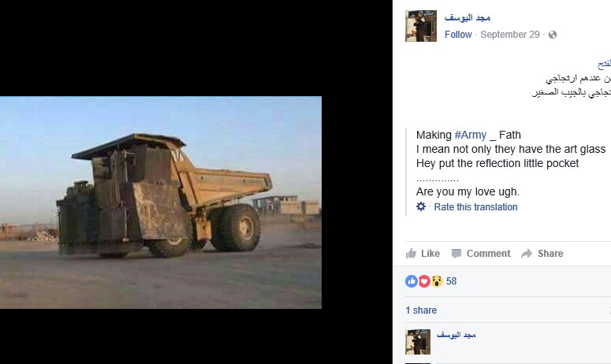Click the Share arrow icon
Image resolution: width=611 pixels, height=364 pixels.
pyautogui.click(x=527, y=254)
